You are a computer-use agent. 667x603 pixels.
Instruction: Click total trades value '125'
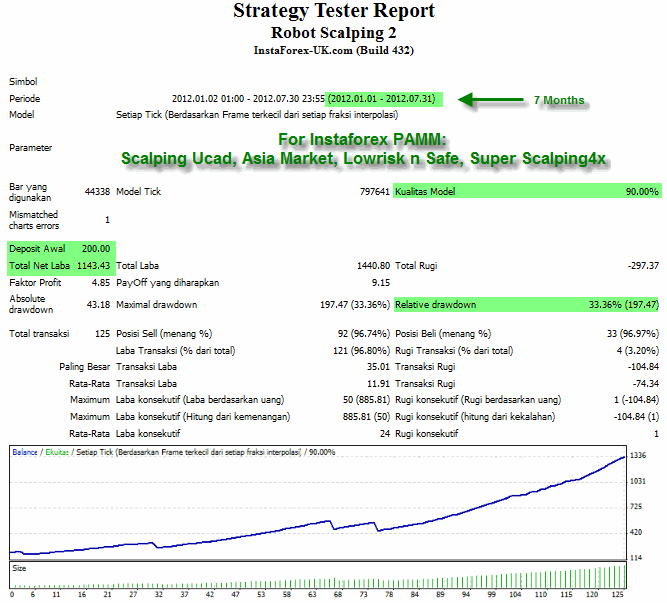(x=103, y=334)
